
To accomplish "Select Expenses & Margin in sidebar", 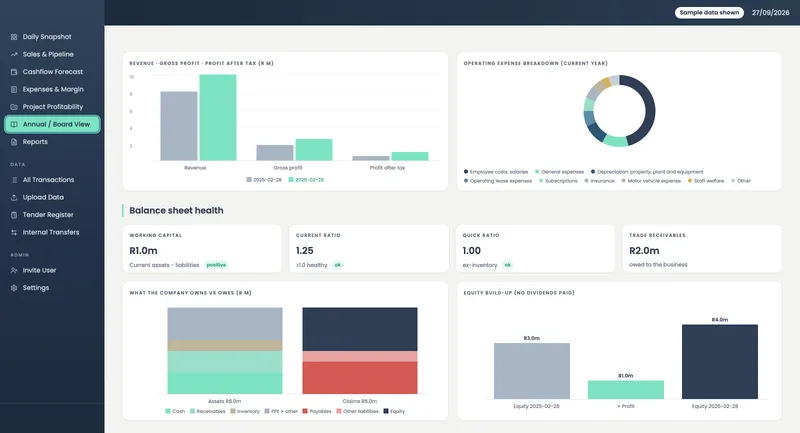I will click(52, 89).
